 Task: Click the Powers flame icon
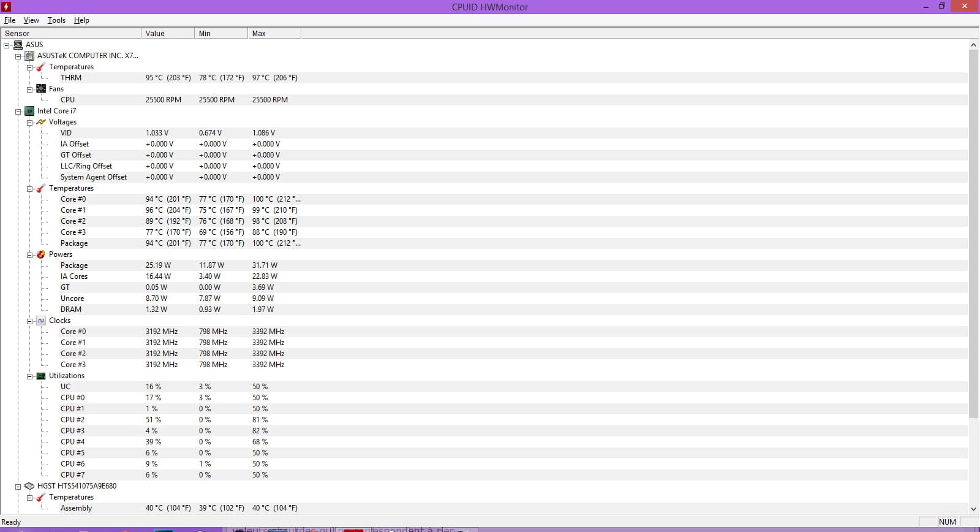point(41,254)
